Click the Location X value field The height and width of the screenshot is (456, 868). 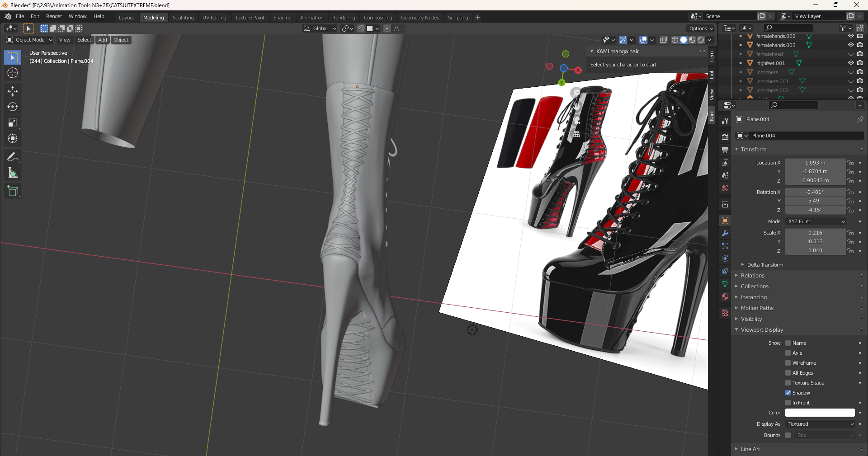(x=815, y=163)
